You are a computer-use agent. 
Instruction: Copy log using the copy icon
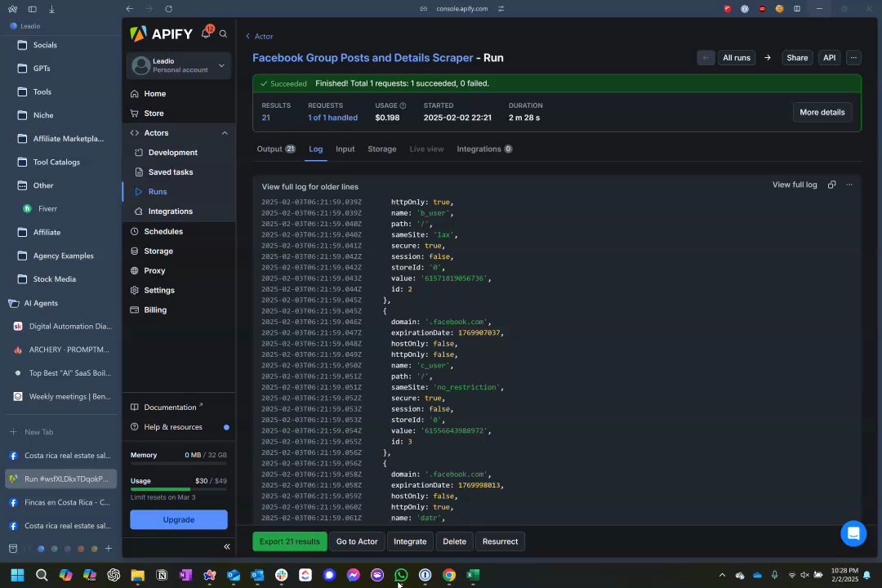tap(831, 185)
